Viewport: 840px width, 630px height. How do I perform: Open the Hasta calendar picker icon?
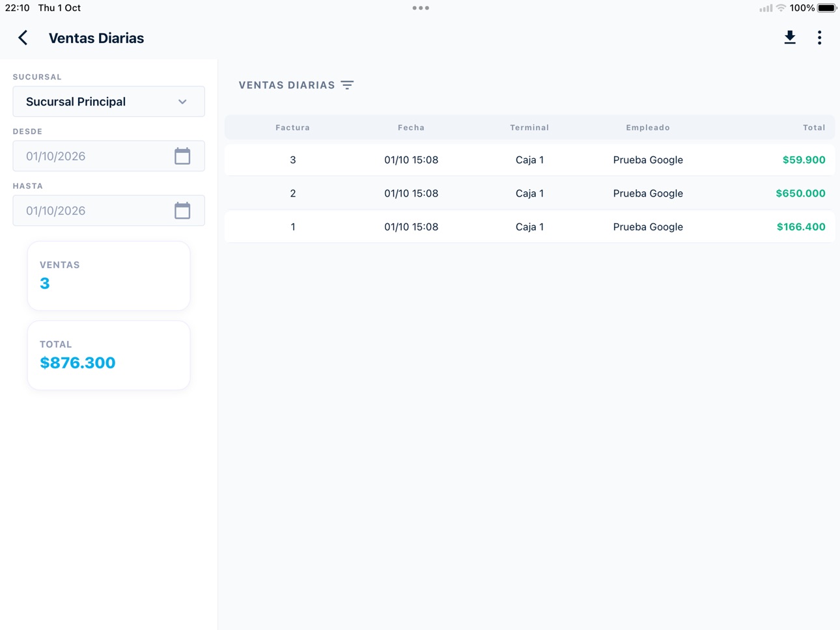click(182, 211)
